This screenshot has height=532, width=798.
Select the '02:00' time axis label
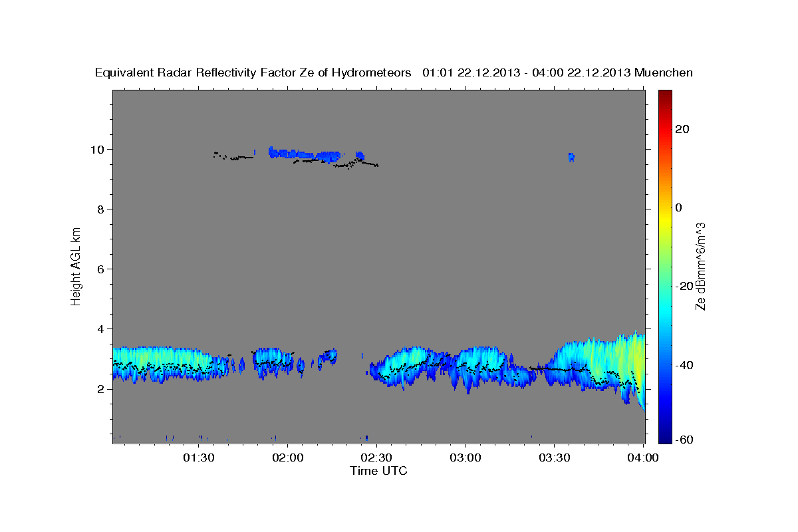click(288, 458)
